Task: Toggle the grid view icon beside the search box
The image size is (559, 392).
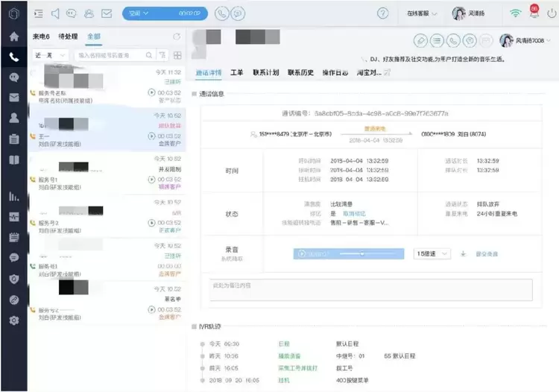Action: [x=177, y=55]
